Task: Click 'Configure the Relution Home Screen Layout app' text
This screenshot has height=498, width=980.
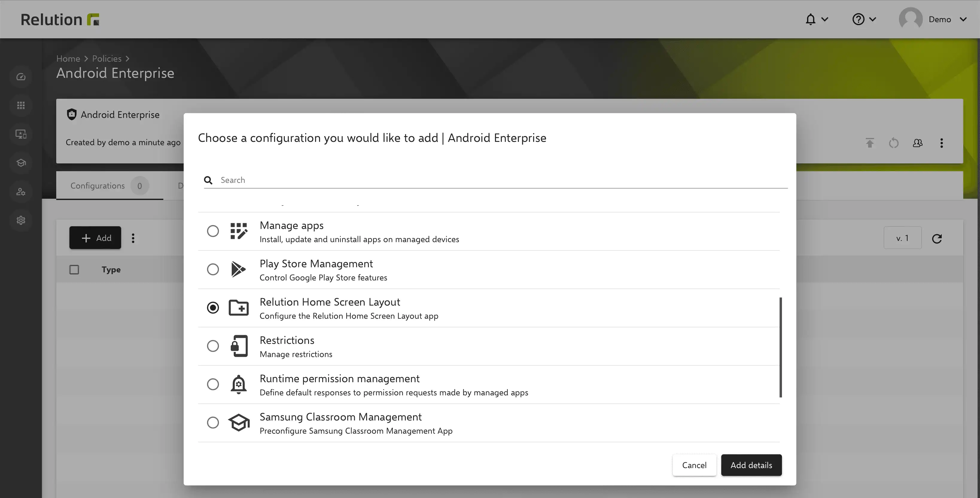Action: [349, 316]
